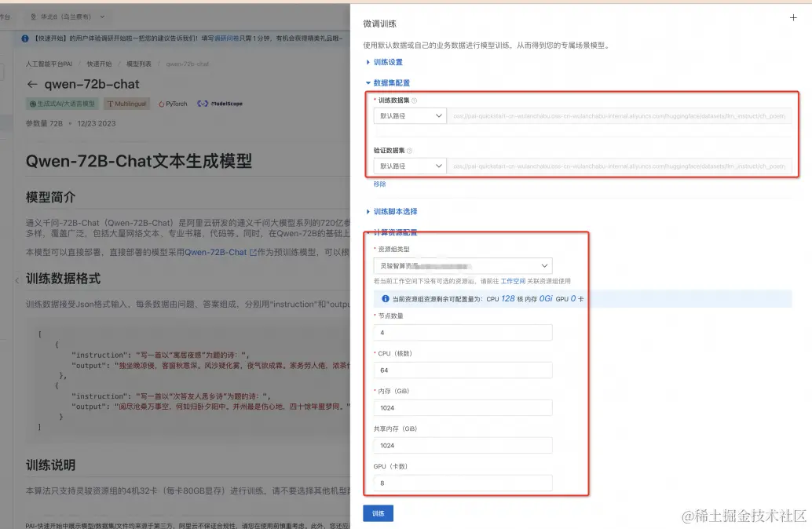
Task: Click the 训练说明 heading
Action: [x=51, y=465]
